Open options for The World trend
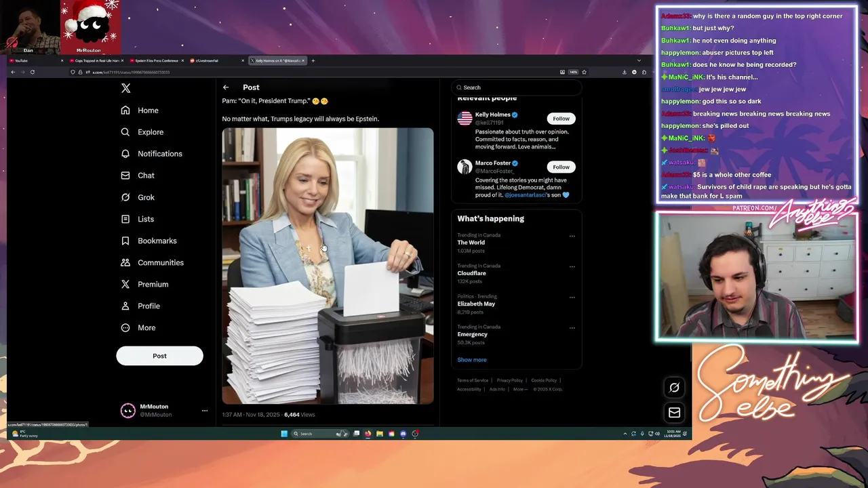 pyautogui.click(x=572, y=237)
